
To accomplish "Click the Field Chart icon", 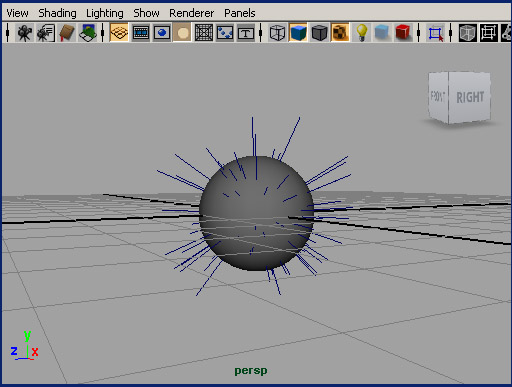I will click(x=204, y=33).
